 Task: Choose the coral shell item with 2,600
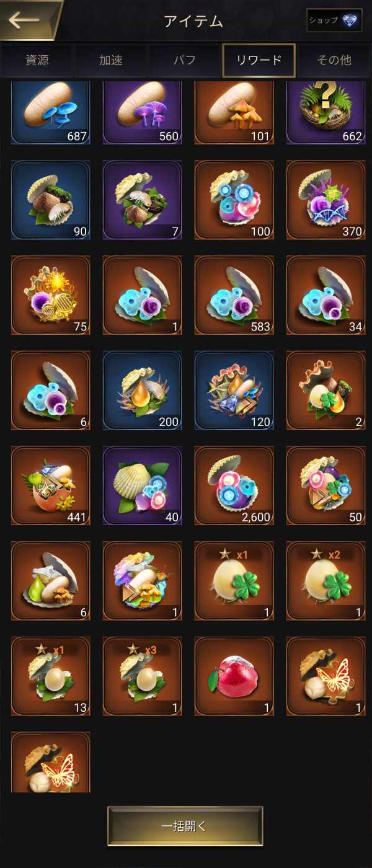(234, 485)
